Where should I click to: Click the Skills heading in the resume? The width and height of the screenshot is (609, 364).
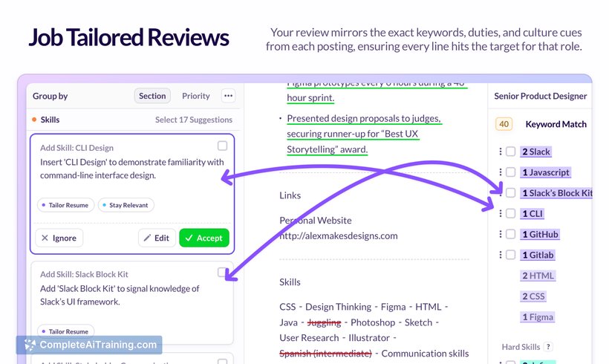pyautogui.click(x=290, y=282)
